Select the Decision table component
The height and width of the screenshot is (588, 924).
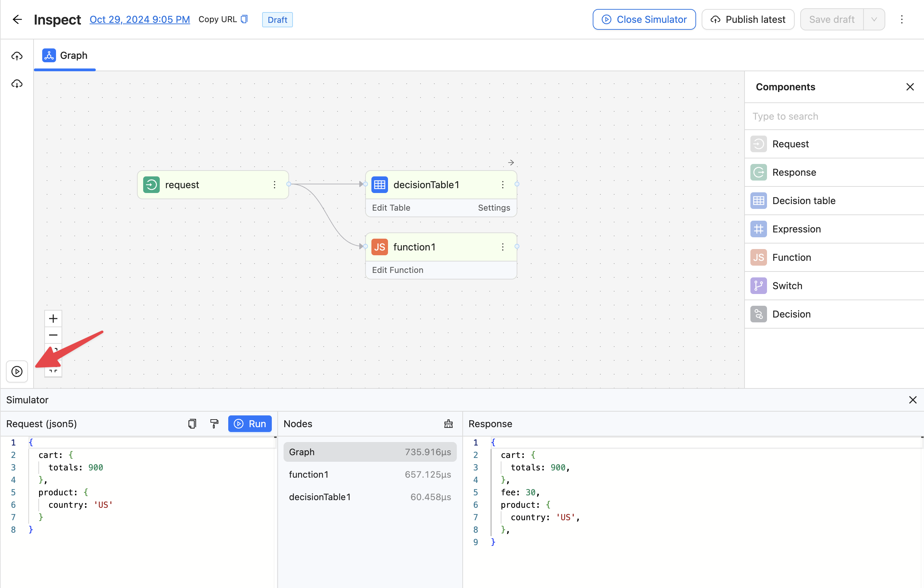[834, 201]
